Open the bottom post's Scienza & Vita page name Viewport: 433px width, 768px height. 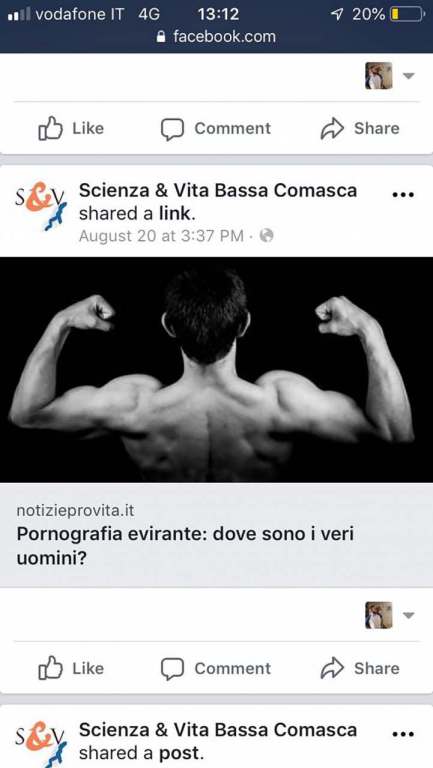[218, 730]
